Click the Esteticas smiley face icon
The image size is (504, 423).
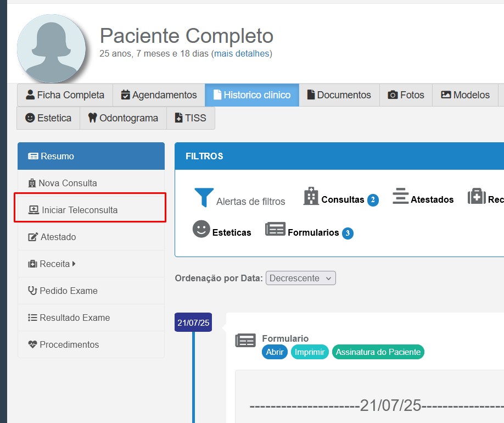point(201,229)
